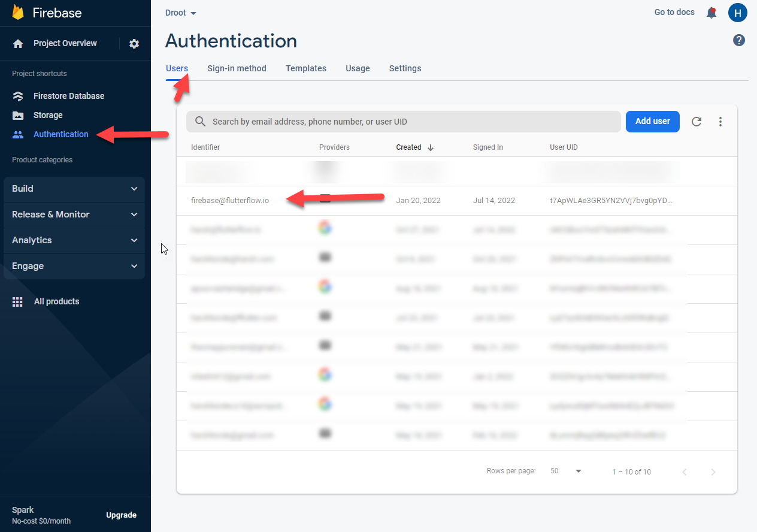Open the Templates tab
757x532 pixels.
(306, 68)
